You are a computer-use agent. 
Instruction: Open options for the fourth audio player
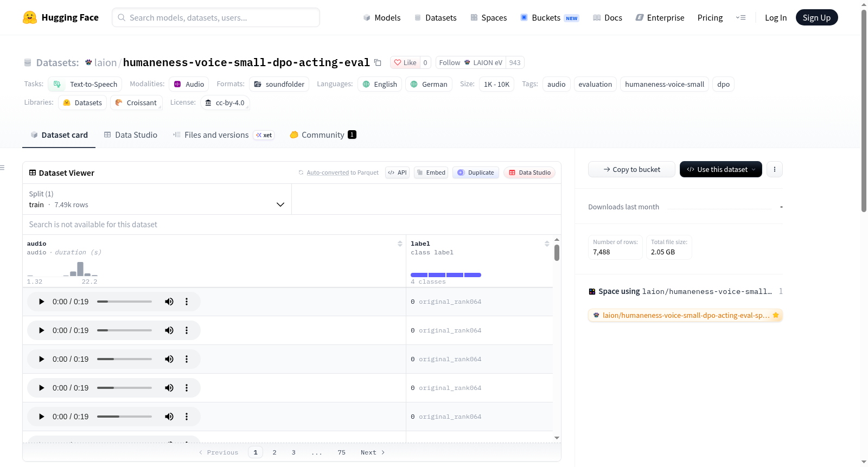tap(187, 388)
